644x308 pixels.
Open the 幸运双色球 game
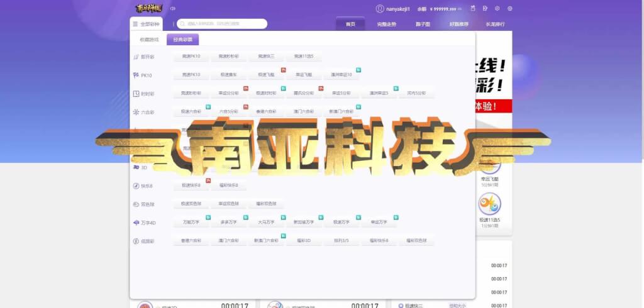pyautogui.click(x=229, y=203)
